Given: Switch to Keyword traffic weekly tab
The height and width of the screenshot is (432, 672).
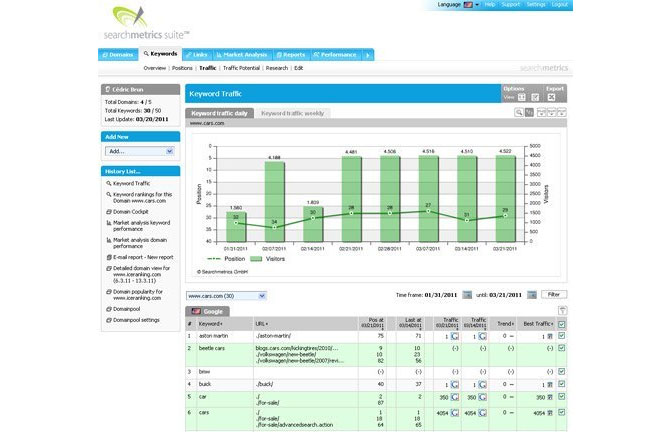Looking at the screenshot, I should click(292, 113).
